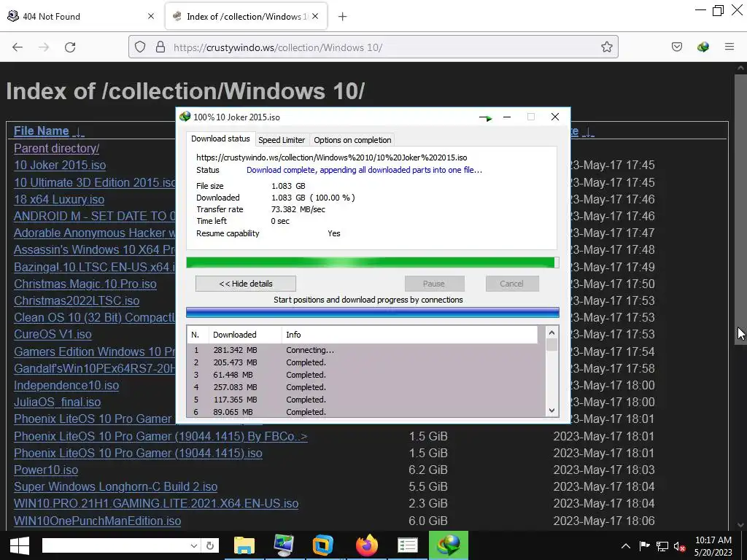This screenshot has width=747, height=560.
Task: Open the shield tracking protection icon
Action: [139, 47]
